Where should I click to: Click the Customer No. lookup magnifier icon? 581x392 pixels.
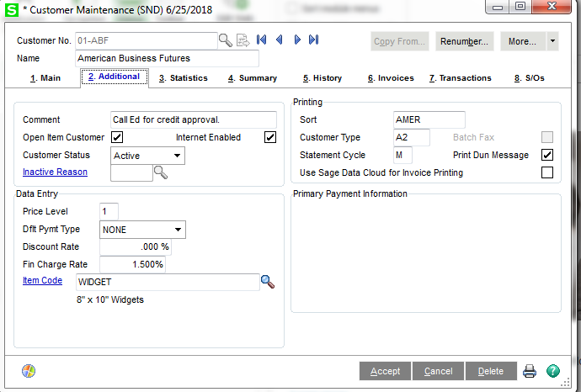(226, 40)
